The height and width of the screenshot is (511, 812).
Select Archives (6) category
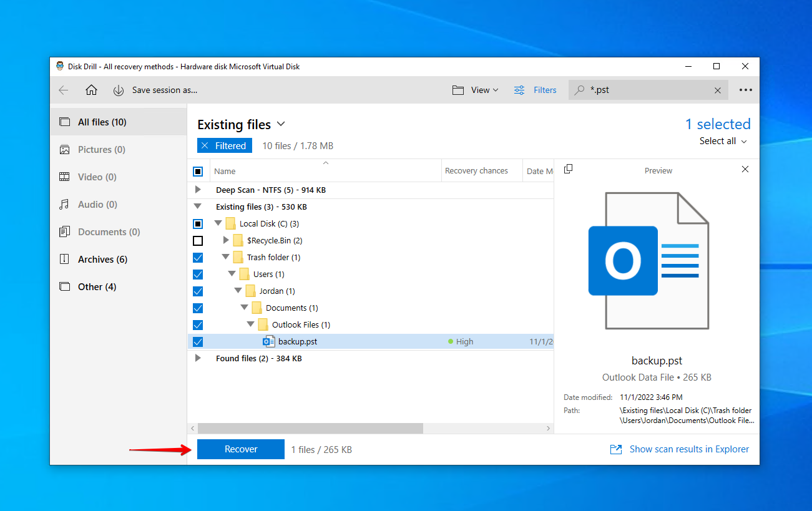(119, 260)
